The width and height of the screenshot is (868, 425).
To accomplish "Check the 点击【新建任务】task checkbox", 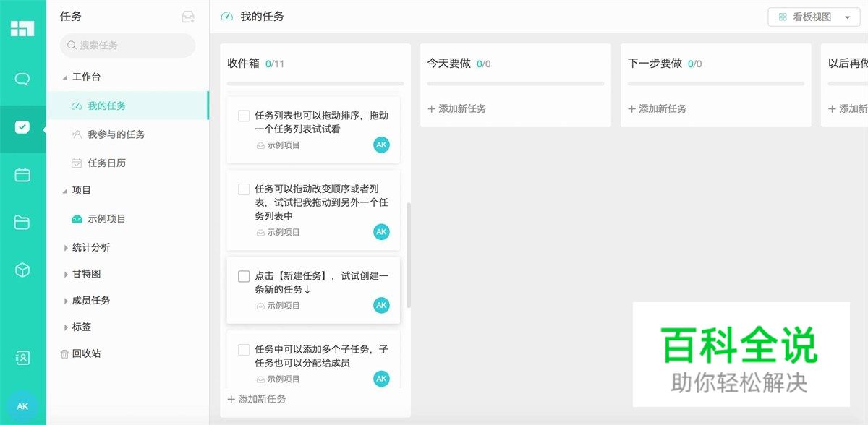I will [244, 276].
